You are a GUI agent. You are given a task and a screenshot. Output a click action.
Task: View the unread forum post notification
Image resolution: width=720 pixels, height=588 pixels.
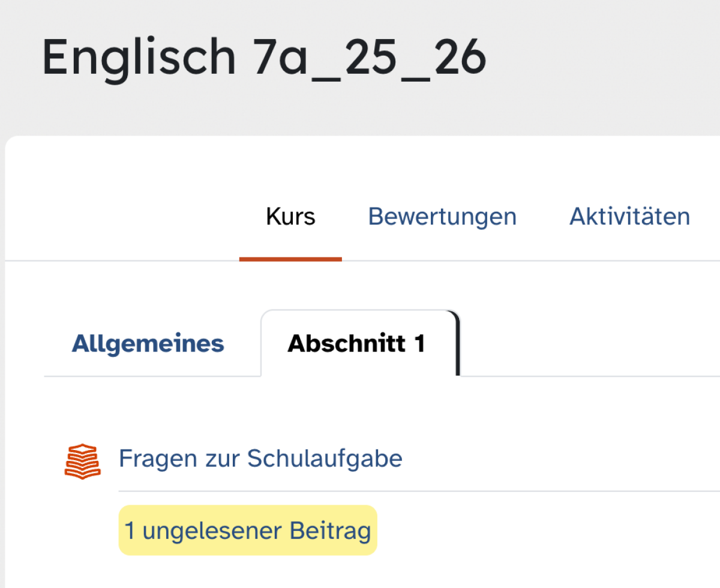pos(248,530)
